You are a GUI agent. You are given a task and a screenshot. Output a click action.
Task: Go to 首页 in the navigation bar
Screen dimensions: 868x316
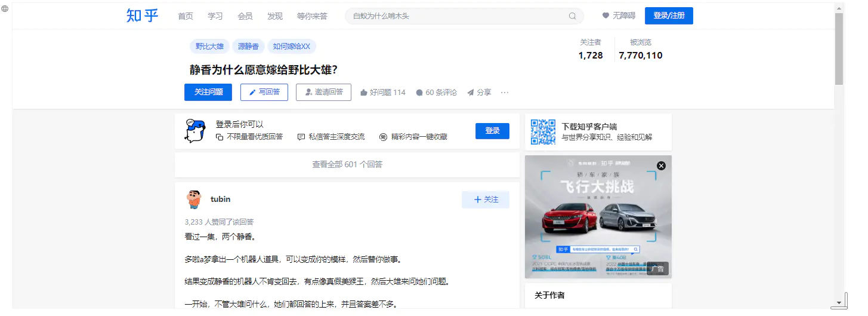(x=186, y=16)
